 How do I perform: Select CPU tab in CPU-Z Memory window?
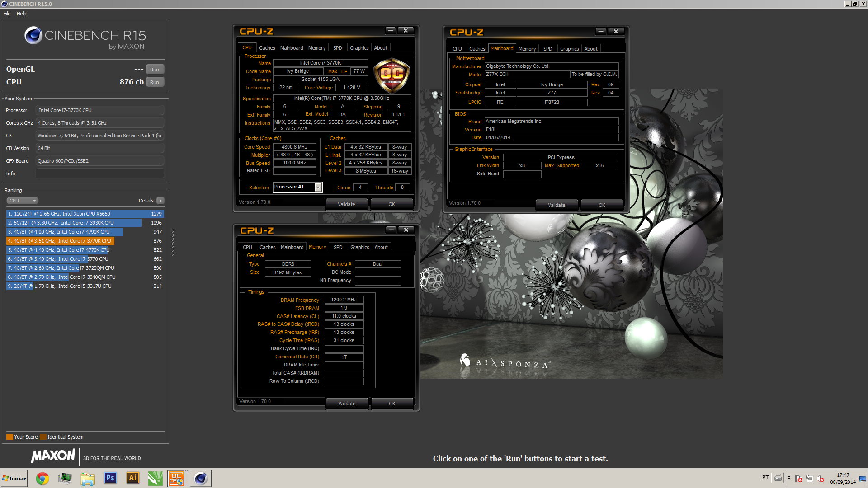point(247,247)
